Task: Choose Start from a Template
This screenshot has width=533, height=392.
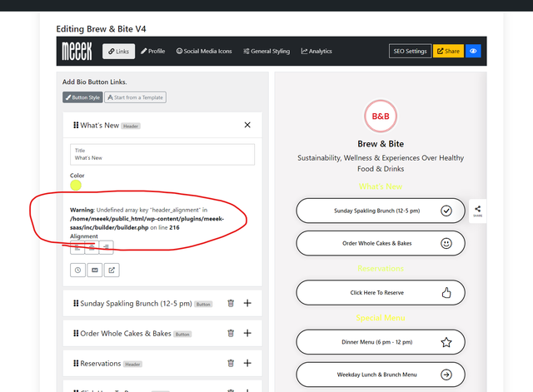Action: pyautogui.click(x=135, y=97)
